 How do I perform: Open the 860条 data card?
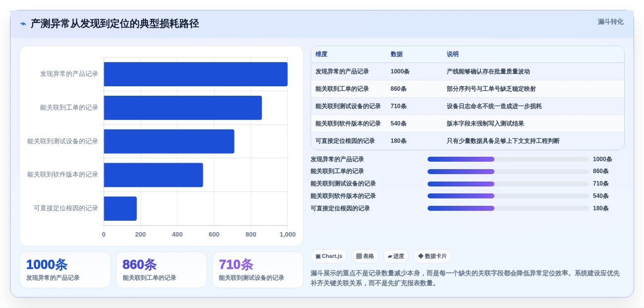click(161, 270)
